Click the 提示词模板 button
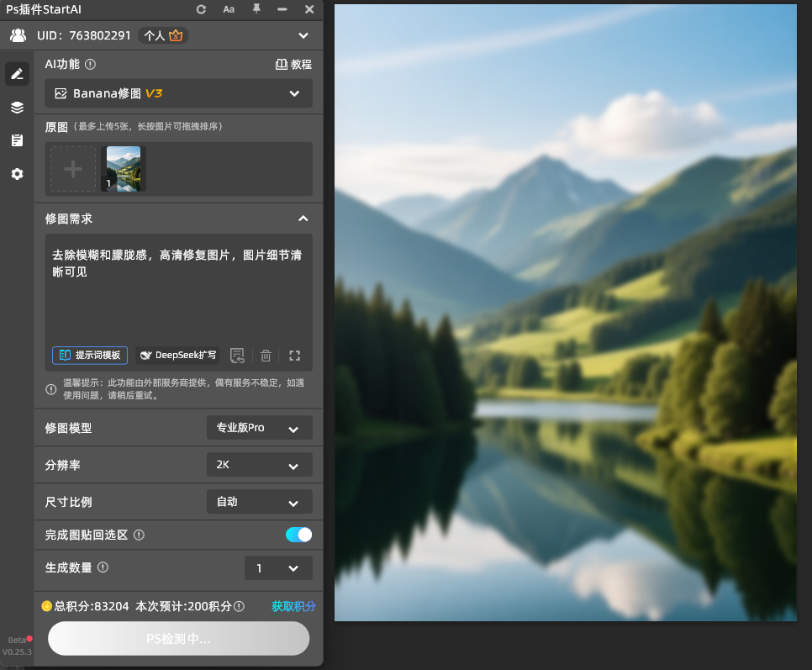This screenshot has height=670, width=812. click(x=90, y=356)
